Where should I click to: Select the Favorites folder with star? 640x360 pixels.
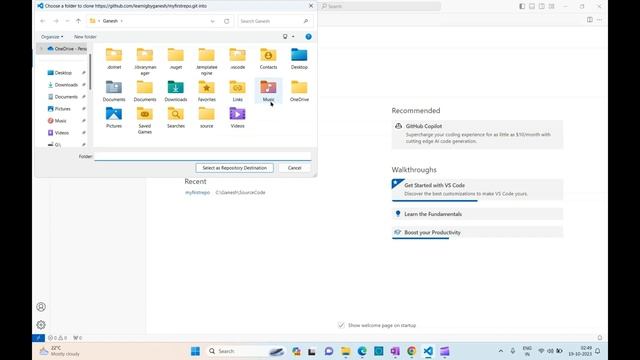point(207,91)
